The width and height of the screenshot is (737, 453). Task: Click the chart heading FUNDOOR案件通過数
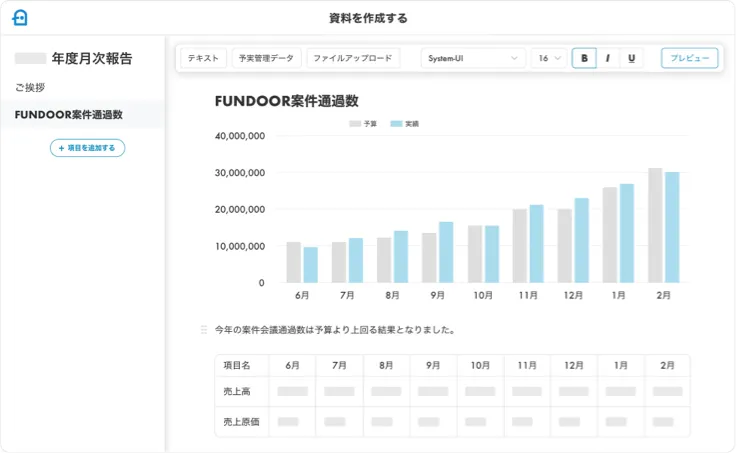287,101
